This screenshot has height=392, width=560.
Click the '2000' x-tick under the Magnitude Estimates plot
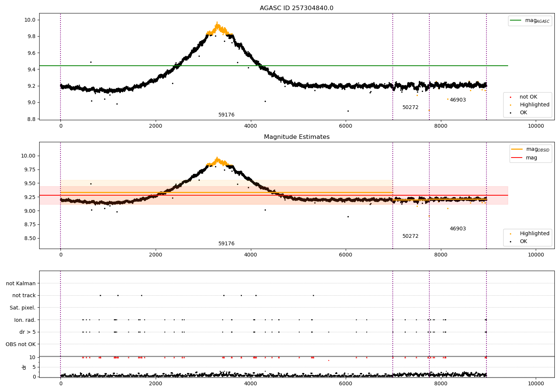click(156, 255)
